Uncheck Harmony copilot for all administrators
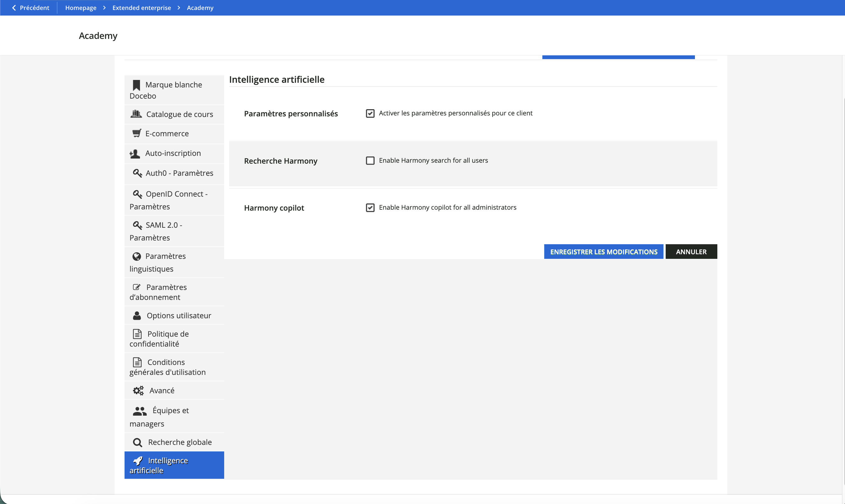Image resolution: width=845 pixels, height=504 pixels. tap(370, 208)
